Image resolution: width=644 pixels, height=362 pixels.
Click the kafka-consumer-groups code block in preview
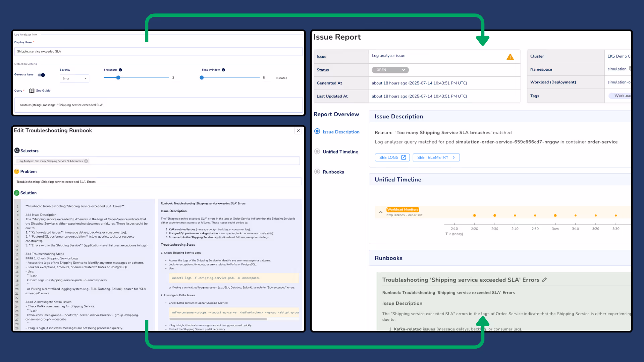point(234,312)
